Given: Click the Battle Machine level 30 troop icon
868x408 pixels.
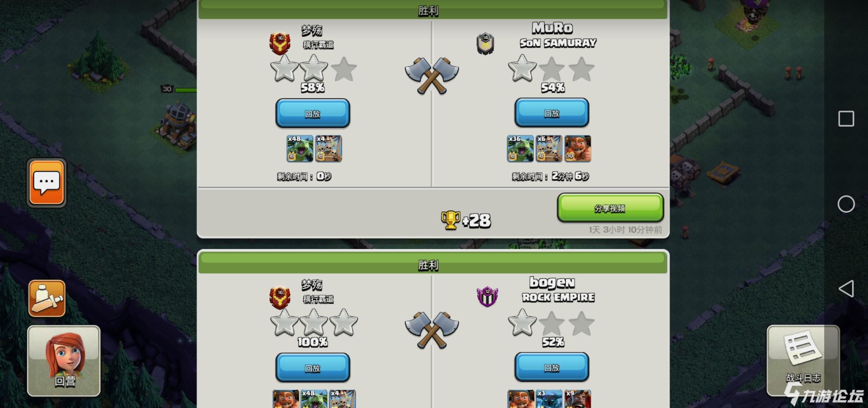Looking at the screenshot, I should click(578, 148).
